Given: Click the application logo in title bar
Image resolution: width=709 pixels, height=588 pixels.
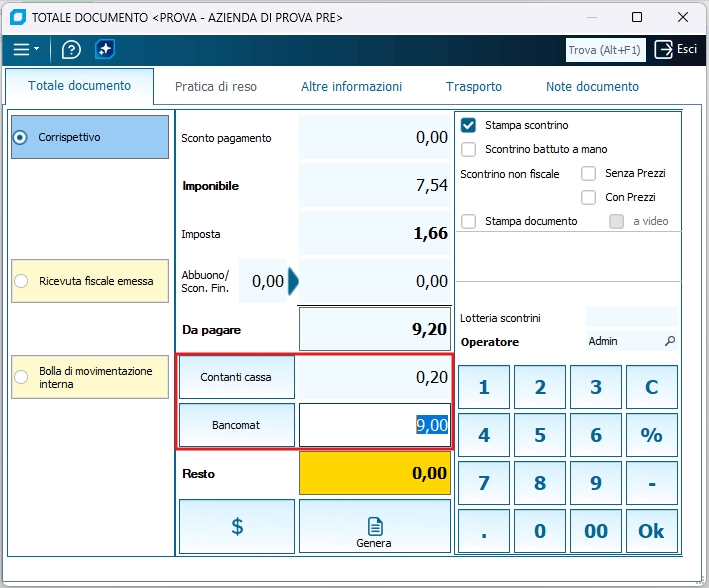Looking at the screenshot, I should coord(18,18).
